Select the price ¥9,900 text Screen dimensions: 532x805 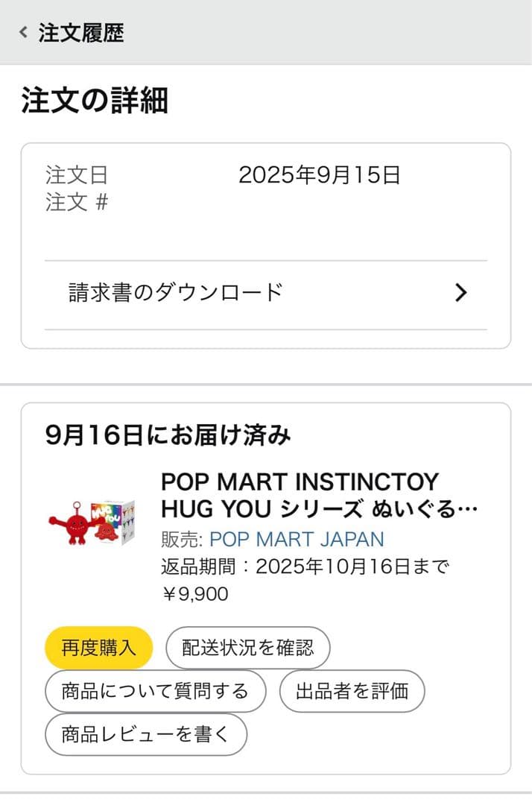coord(193,593)
